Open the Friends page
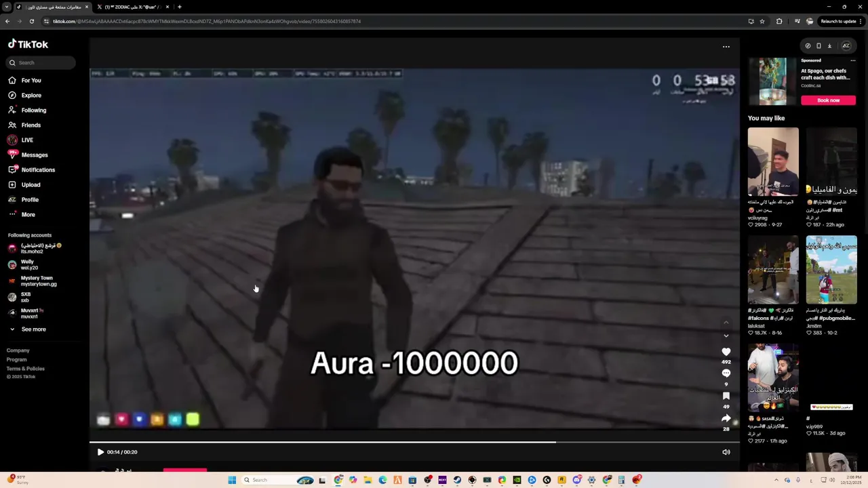The image size is (868, 488). click(31, 125)
